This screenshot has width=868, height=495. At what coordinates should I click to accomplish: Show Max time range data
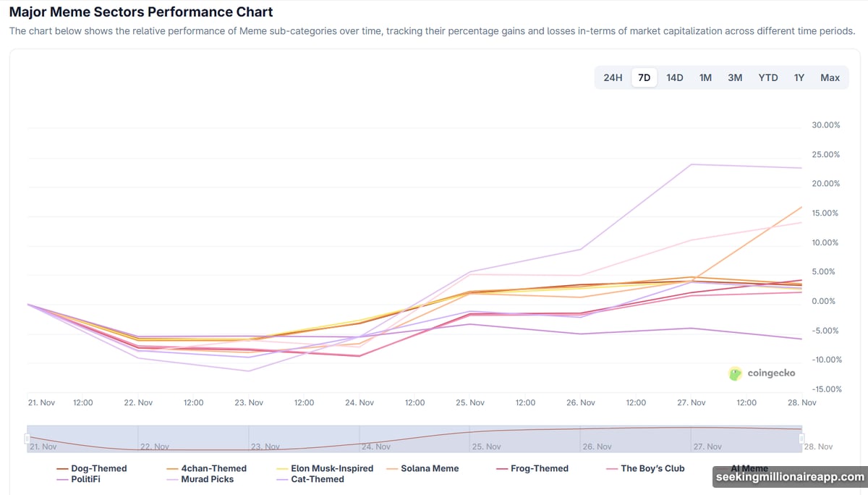[830, 77]
